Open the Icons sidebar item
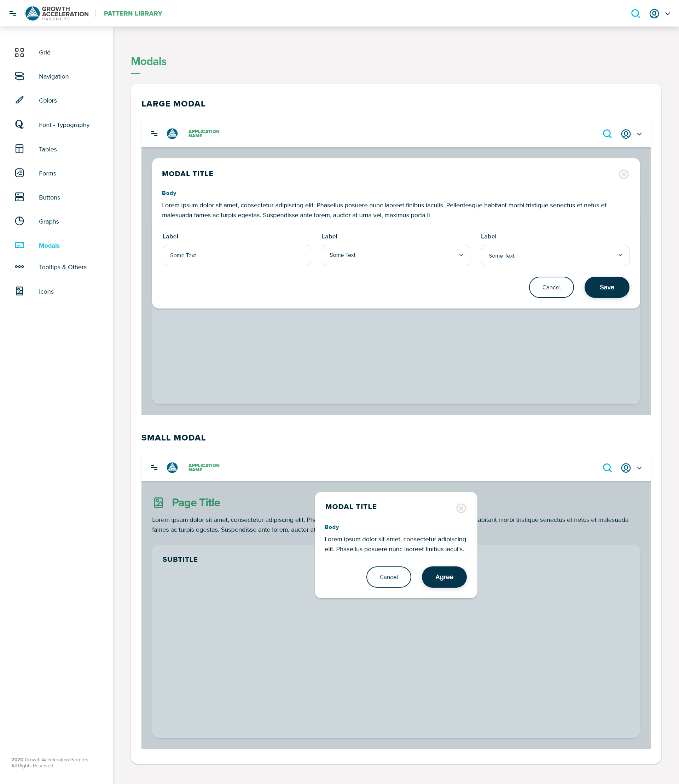The width and height of the screenshot is (679, 784). pos(46,292)
